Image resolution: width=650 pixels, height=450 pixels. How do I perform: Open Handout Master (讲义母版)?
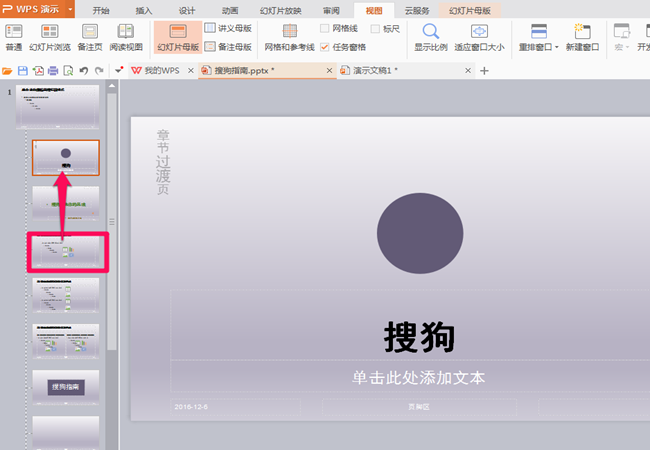pos(228,28)
